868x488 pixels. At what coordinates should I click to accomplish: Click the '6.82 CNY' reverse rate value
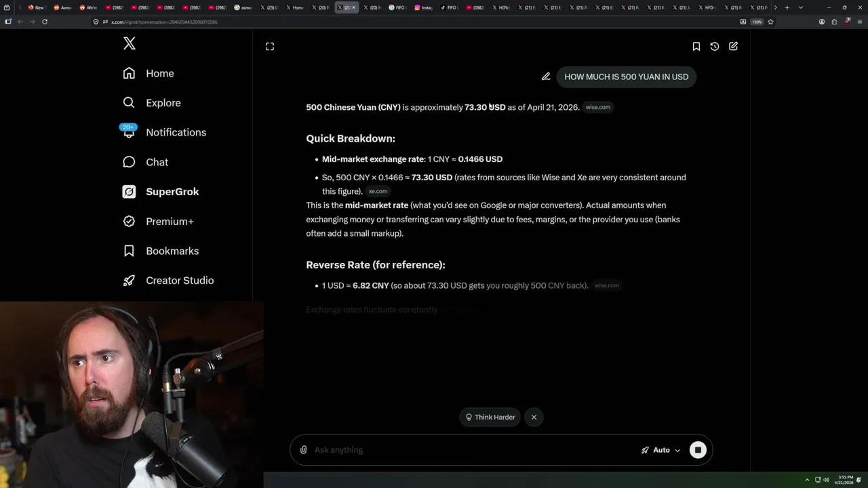(371, 286)
